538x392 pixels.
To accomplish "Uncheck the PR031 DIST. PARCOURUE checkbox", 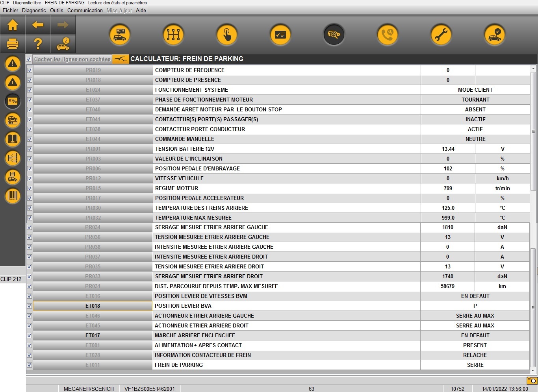I will 30,286.
